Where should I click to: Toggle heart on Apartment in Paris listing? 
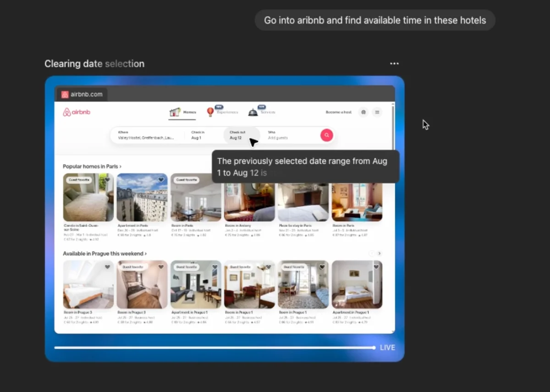pyautogui.click(x=161, y=180)
